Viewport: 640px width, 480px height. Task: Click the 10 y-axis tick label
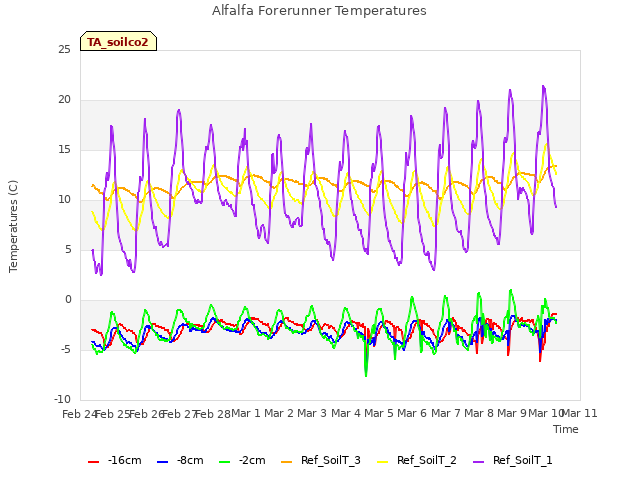click(64, 200)
